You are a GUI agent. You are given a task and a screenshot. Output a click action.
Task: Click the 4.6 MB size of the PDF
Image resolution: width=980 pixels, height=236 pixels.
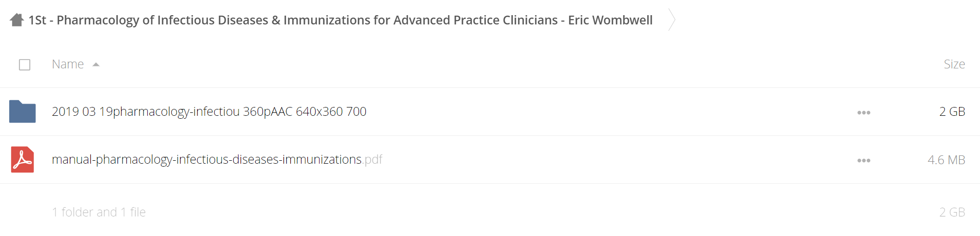[x=946, y=160]
